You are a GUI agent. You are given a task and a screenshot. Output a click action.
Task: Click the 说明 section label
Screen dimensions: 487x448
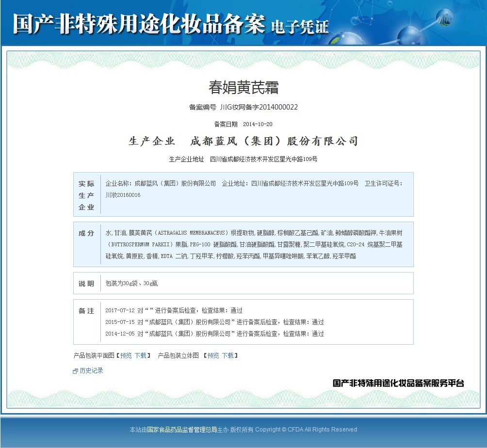coord(87,284)
